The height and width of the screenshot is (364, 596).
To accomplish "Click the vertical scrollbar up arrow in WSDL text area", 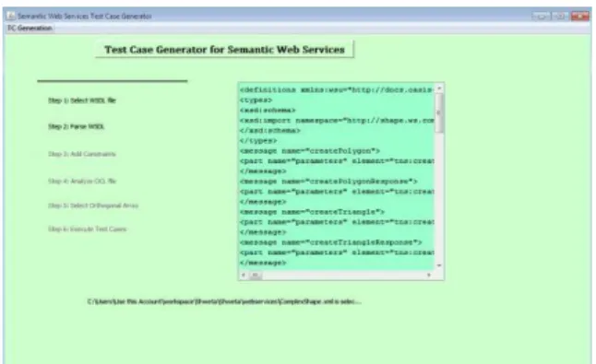I will point(439,88).
